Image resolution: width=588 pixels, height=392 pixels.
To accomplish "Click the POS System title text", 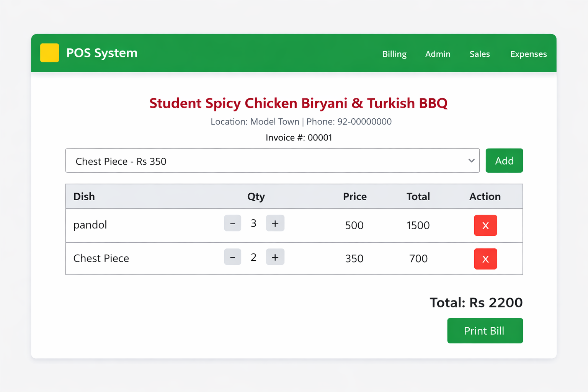I will tap(102, 53).
